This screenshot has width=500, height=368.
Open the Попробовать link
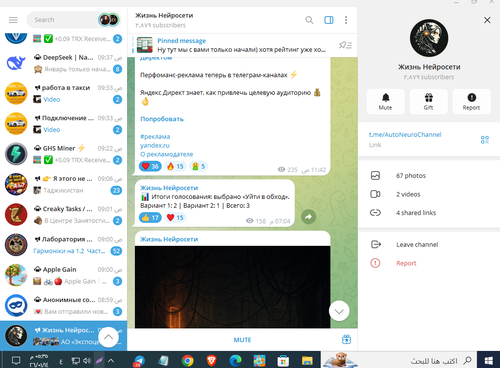(x=162, y=119)
